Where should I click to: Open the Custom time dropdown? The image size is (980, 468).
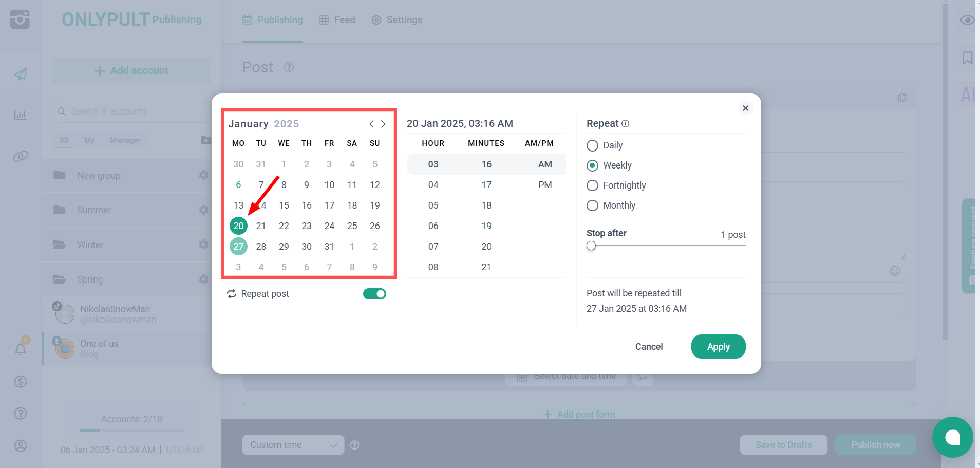pos(293,445)
